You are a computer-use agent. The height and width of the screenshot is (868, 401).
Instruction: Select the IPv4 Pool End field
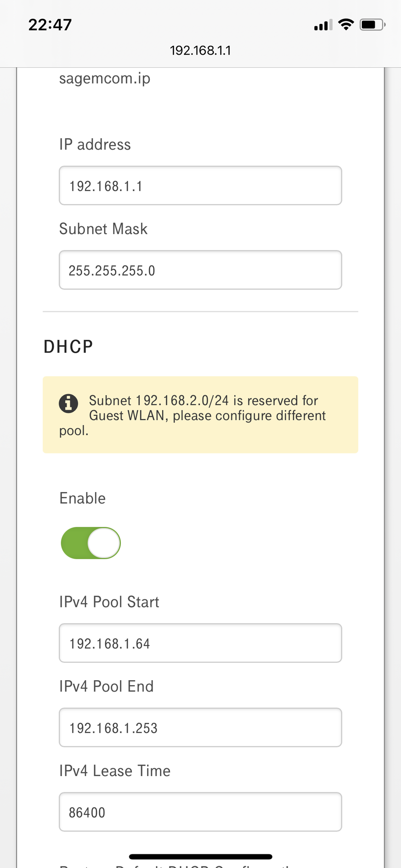point(200,728)
